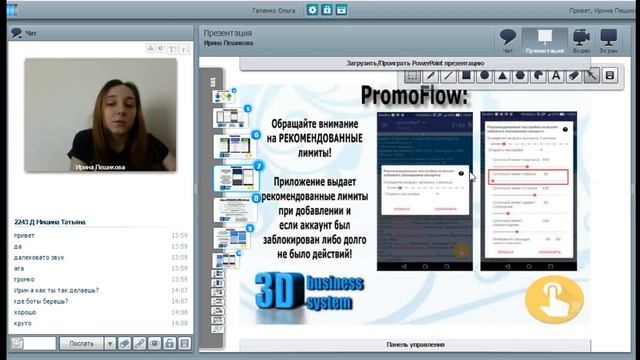Expand the Панель управления bar
The width and height of the screenshot is (640, 360).
(415, 344)
